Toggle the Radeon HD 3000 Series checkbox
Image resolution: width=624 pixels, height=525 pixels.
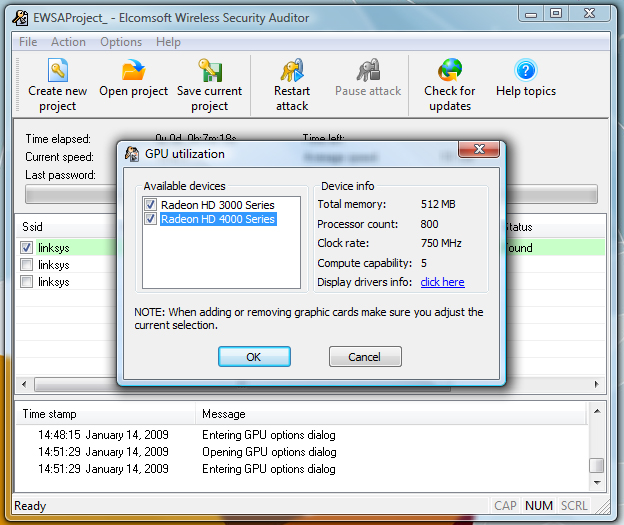click(150, 205)
